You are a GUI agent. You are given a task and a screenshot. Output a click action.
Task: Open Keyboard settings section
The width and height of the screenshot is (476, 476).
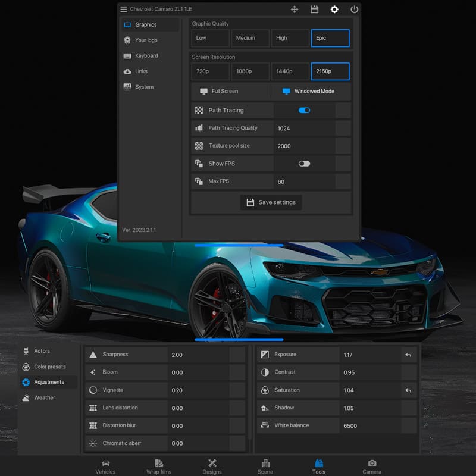point(151,55)
